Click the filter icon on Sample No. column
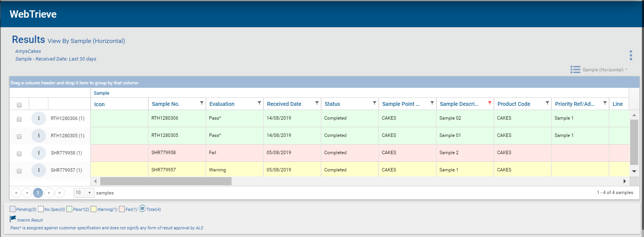Image resolution: width=644 pixels, height=237 pixels. [x=202, y=103]
